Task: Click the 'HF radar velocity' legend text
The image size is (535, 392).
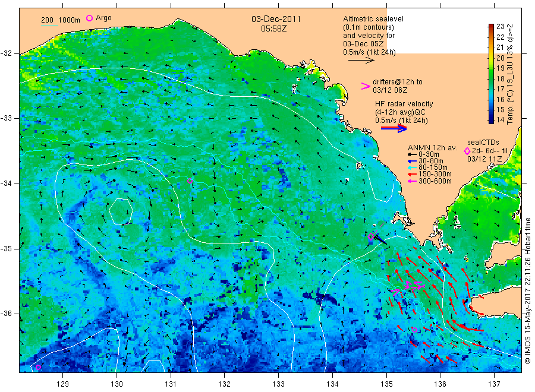Action: tap(404, 104)
